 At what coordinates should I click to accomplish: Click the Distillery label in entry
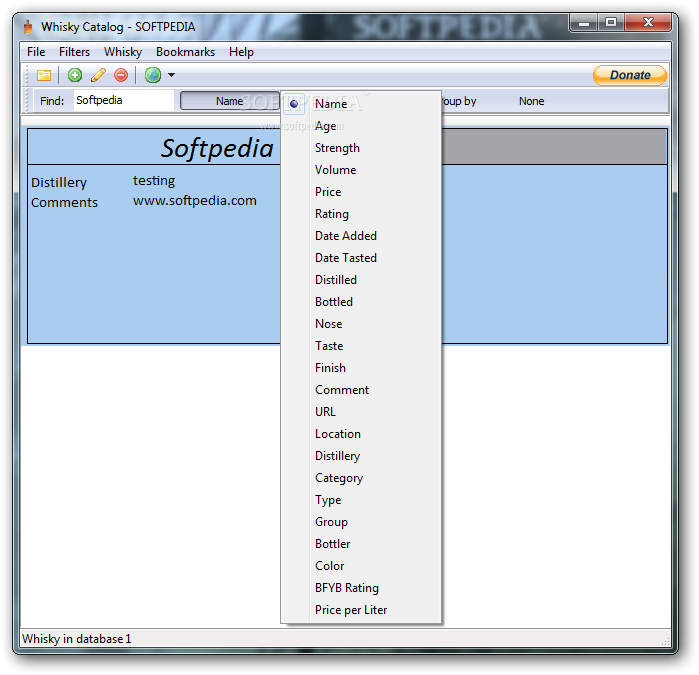click(x=59, y=182)
